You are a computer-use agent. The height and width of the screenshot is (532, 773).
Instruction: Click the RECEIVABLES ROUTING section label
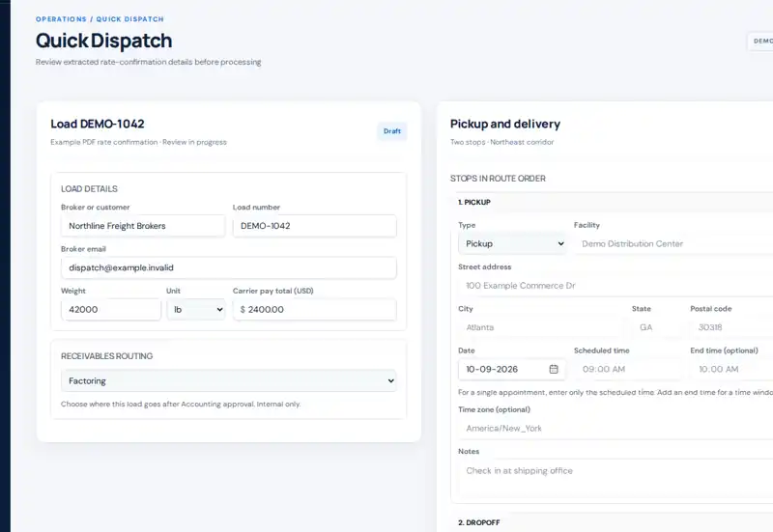(x=107, y=355)
